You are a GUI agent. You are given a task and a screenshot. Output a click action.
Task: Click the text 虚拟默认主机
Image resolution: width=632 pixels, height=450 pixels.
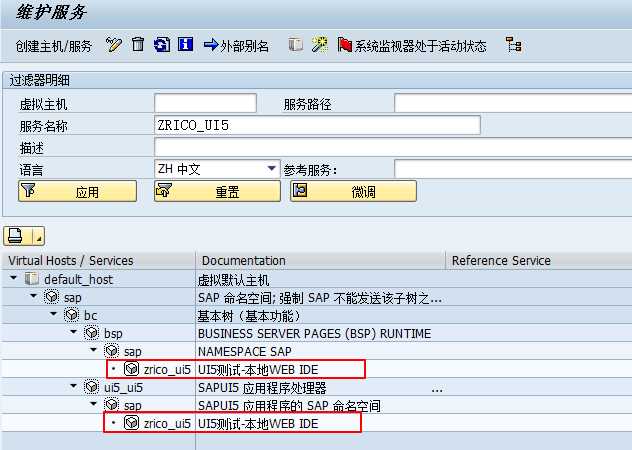coord(233,280)
